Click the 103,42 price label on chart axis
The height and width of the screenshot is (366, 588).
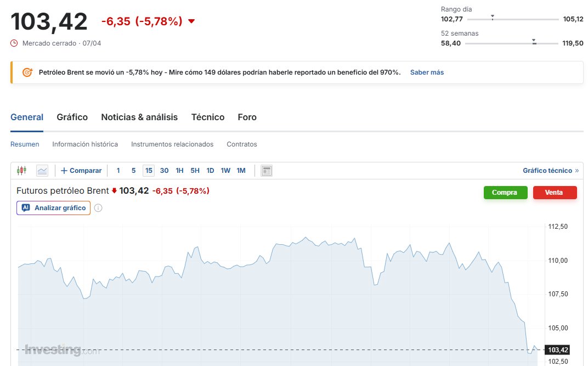click(x=558, y=350)
